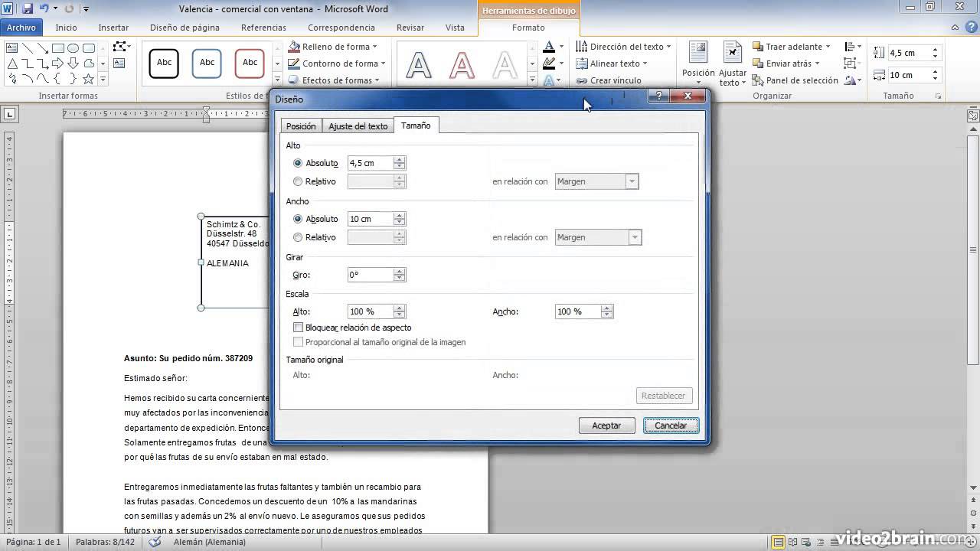Apply the black outline Abc shape style

click(x=164, y=63)
